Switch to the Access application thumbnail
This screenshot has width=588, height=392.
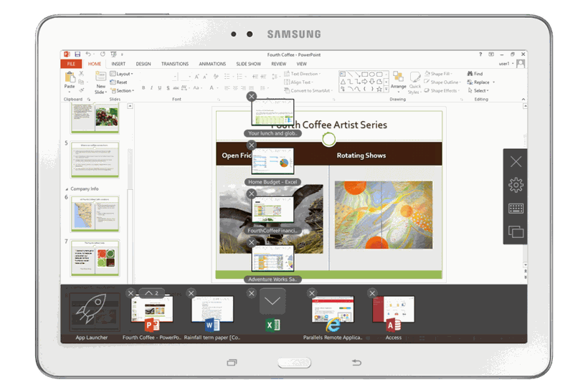point(394,310)
